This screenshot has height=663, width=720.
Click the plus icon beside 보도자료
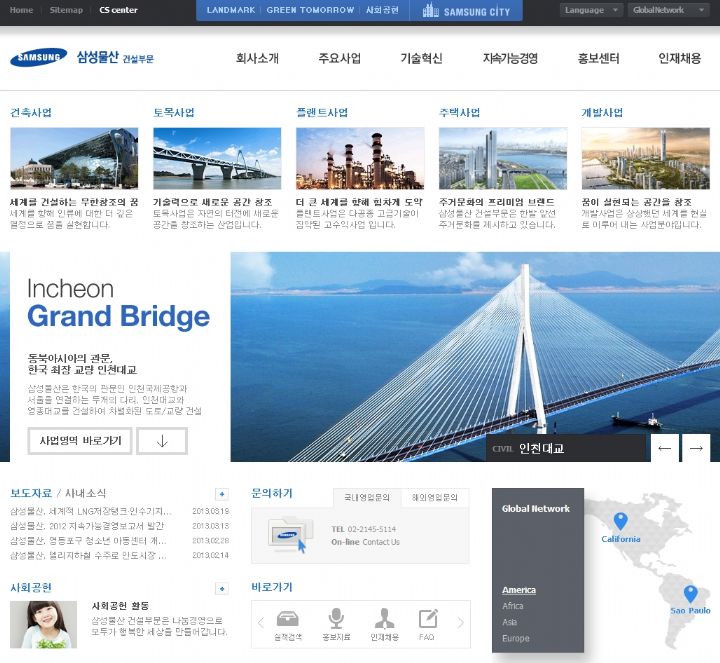coord(222,494)
